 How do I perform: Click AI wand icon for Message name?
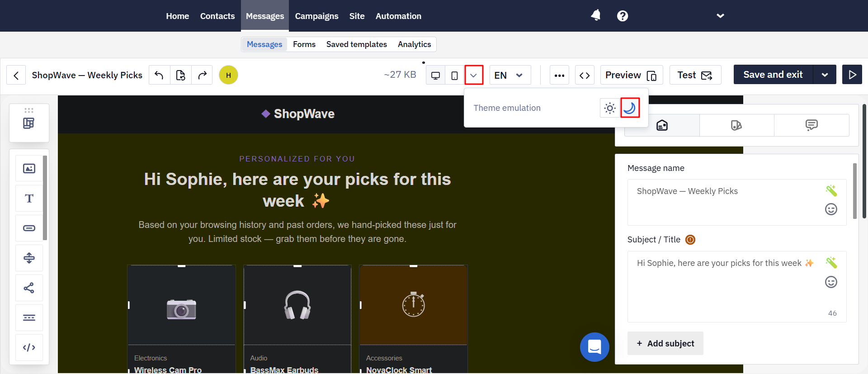(x=831, y=190)
